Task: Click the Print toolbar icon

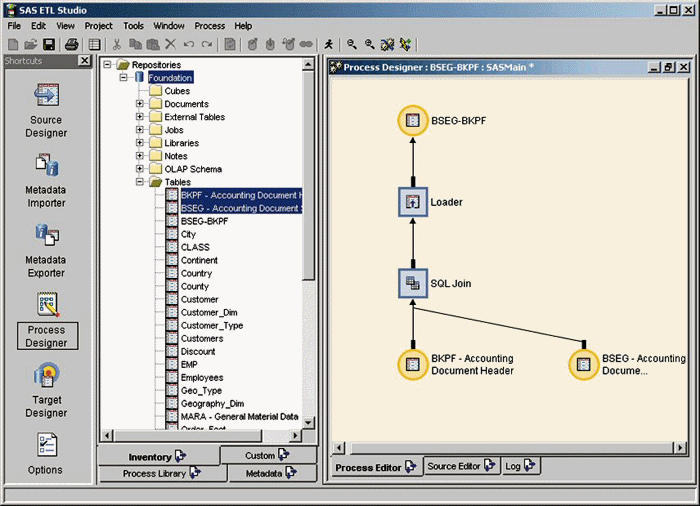Action: point(71,44)
